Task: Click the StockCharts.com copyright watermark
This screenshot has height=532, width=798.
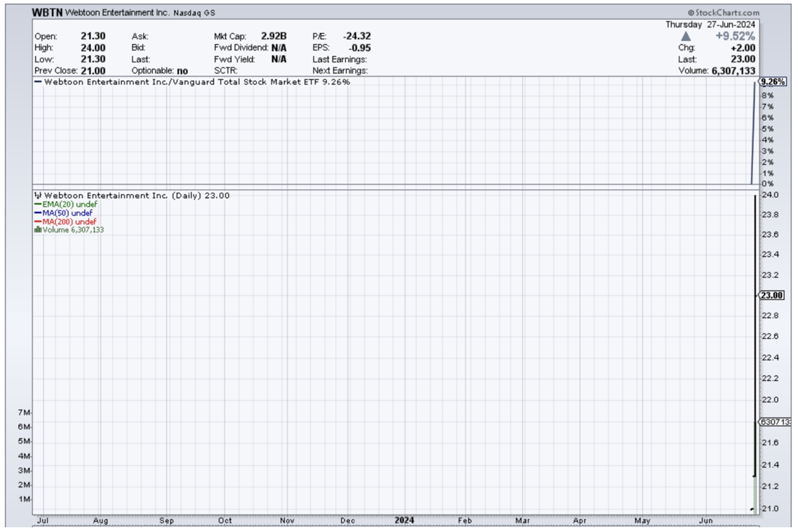Action: (723, 13)
